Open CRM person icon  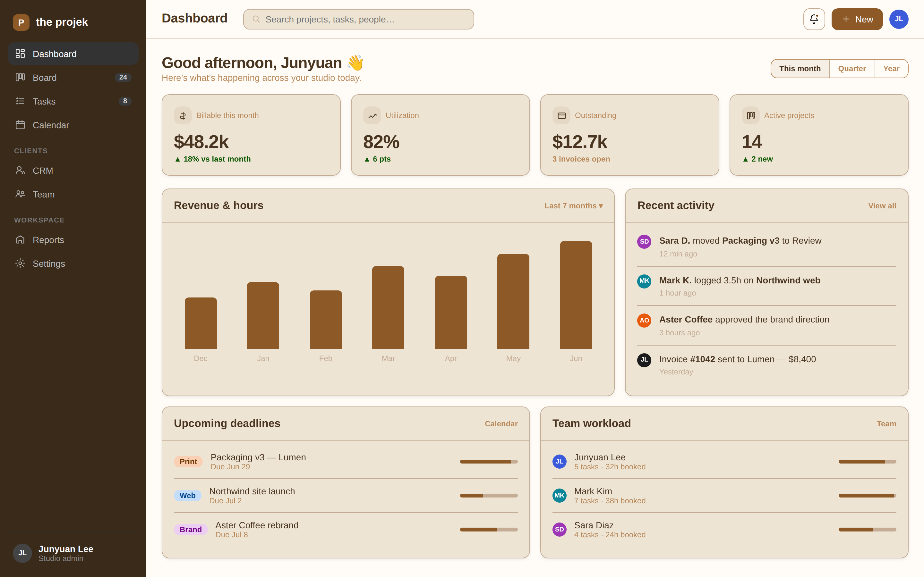(20, 170)
